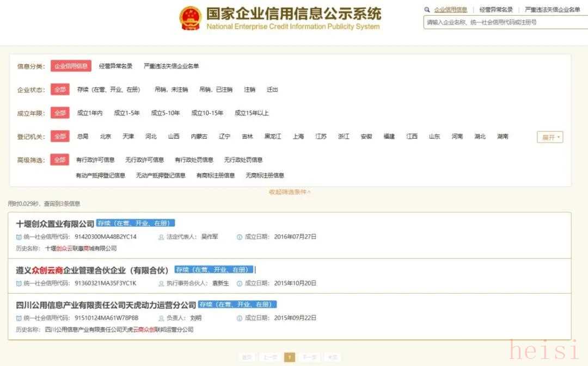
Task: Open 严重违法失信企业名单 tab in header
Action: tap(552, 10)
